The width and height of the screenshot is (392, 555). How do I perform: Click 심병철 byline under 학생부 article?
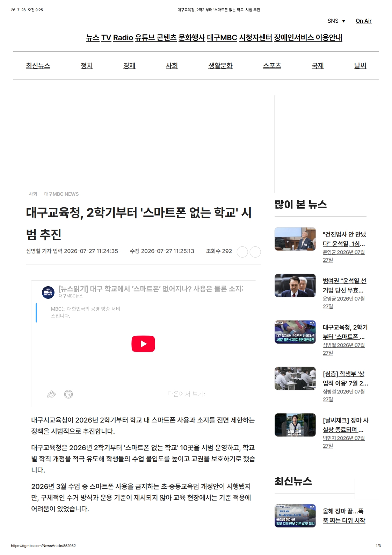pyautogui.click(x=344, y=395)
